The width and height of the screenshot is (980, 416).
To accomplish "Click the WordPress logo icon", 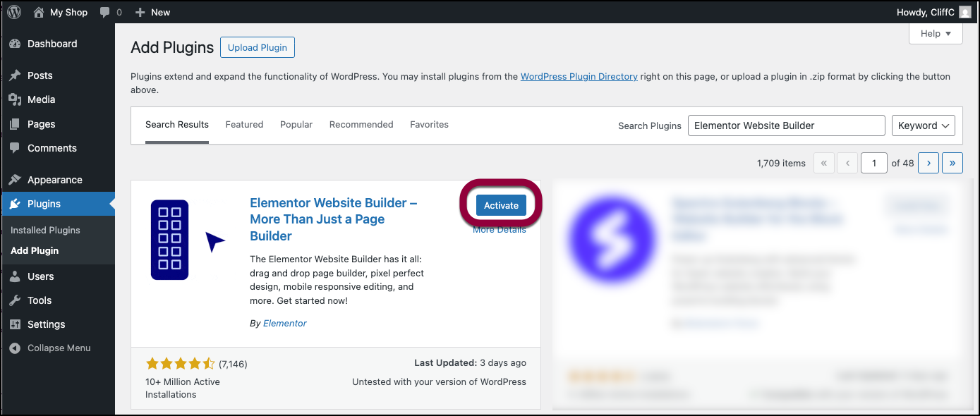I will tap(14, 12).
